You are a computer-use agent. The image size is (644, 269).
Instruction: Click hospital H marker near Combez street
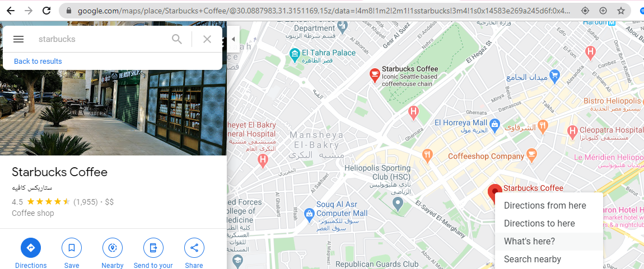click(x=591, y=53)
